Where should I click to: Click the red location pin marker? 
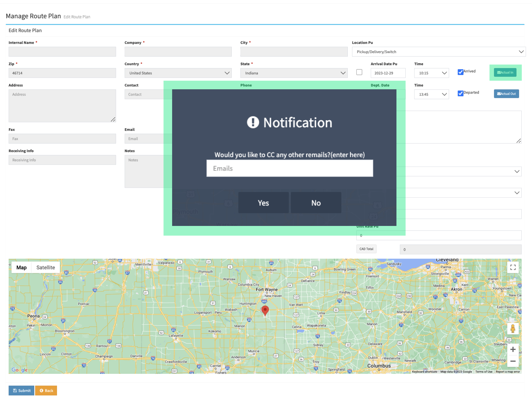point(265,310)
